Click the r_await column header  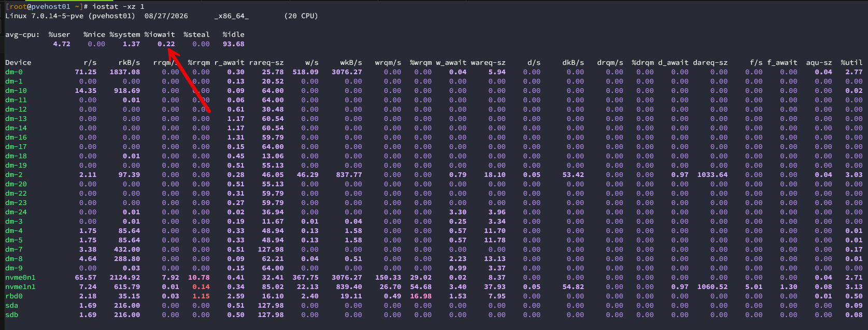click(x=229, y=63)
